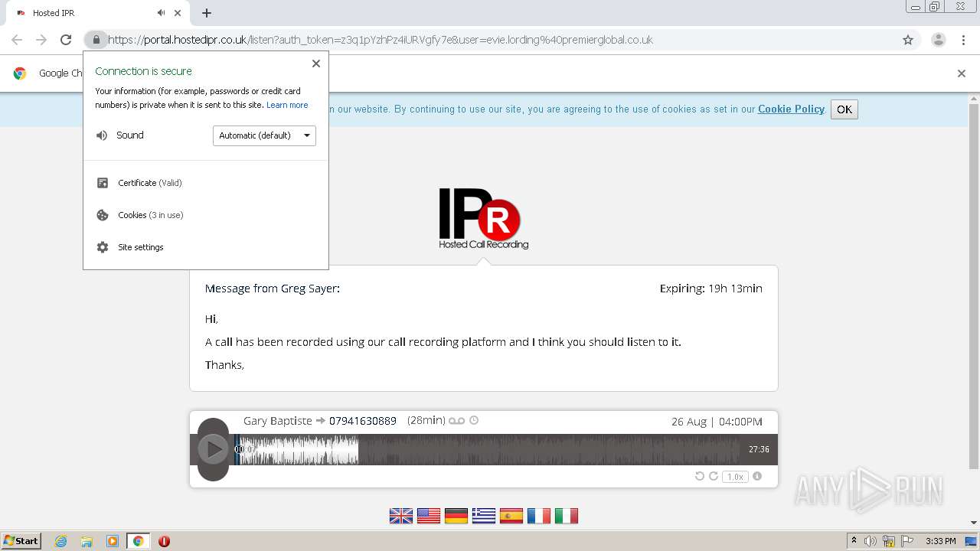Open the Windows Start menu

click(21, 541)
